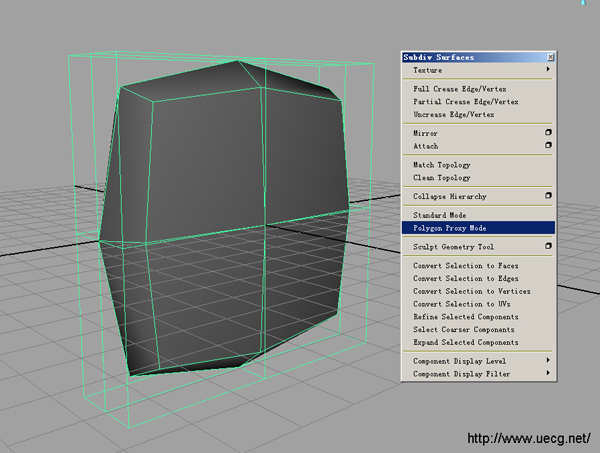Select Select Coarser Components
The width and height of the screenshot is (600, 453).
(478, 329)
